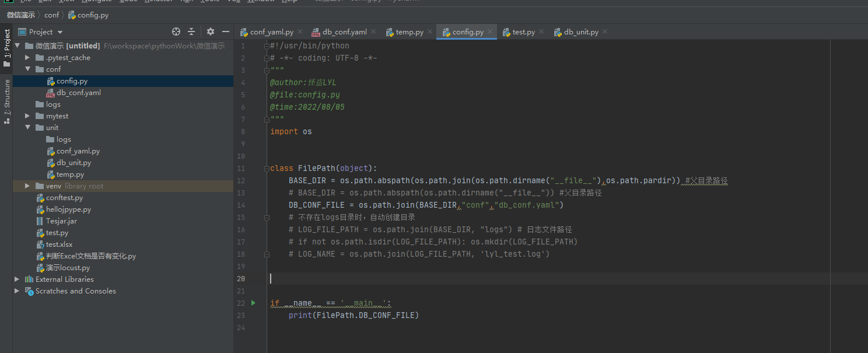Click the @author docstring line in editor
This screenshot has height=353, width=868.
(303, 83)
